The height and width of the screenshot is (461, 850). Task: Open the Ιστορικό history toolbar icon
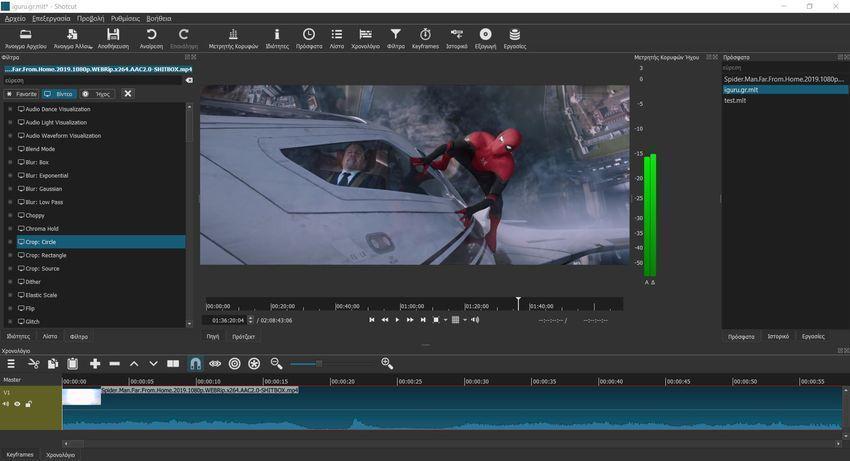click(456, 34)
